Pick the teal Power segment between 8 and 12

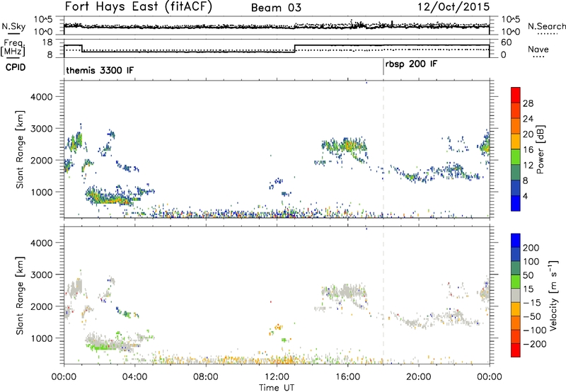(x=516, y=173)
